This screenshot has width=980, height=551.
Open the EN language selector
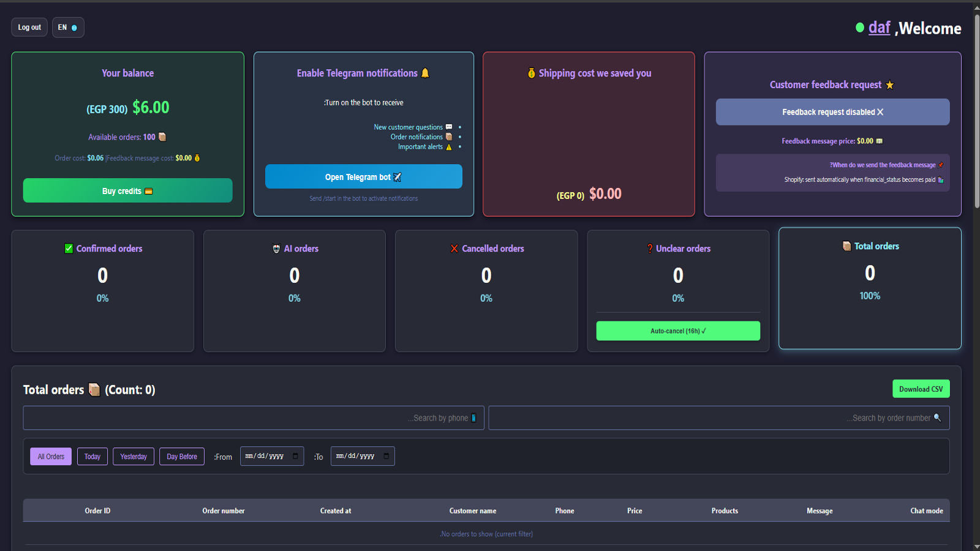tap(68, 27)
